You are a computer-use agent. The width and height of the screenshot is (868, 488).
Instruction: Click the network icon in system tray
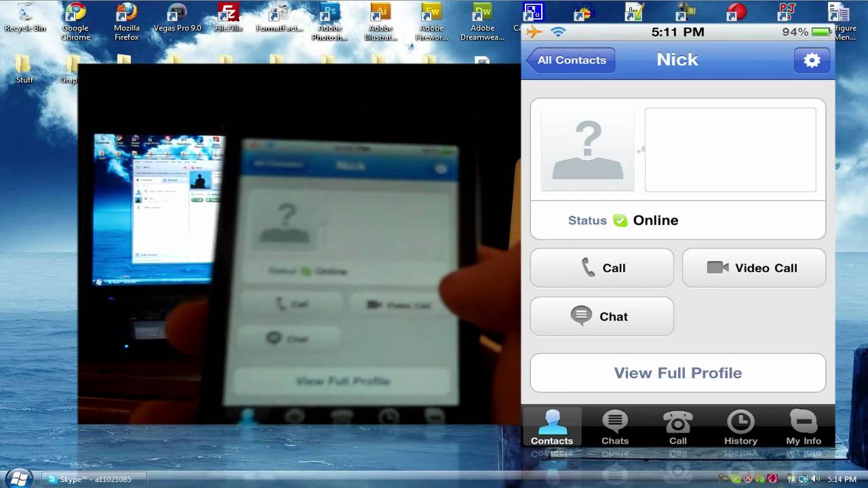[x=804, y=479]
